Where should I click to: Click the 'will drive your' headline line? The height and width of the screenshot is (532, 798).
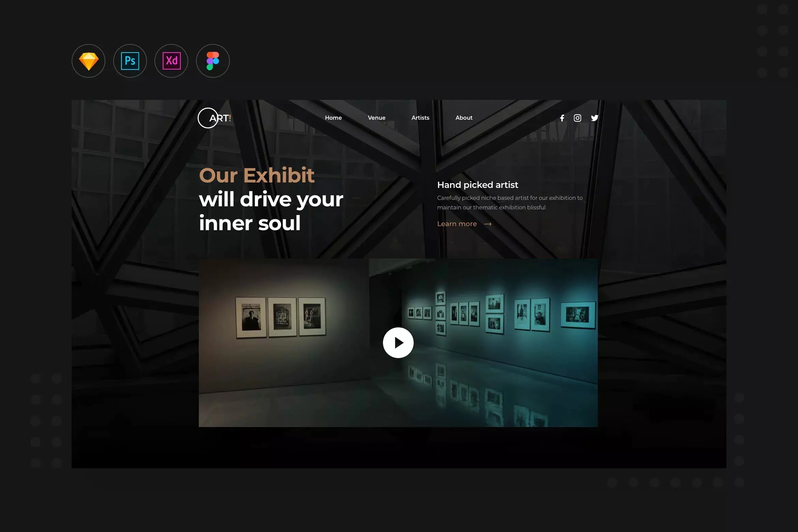[x=271, y=199]
